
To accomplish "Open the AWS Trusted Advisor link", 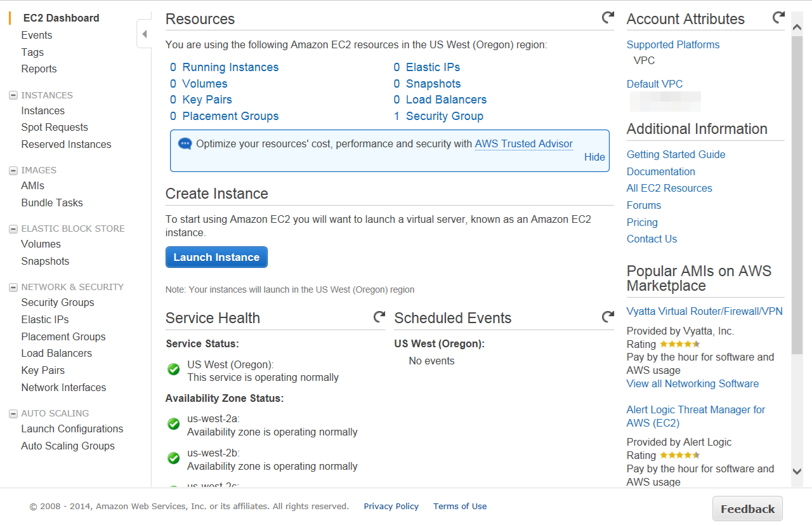I will coord(523,144).
